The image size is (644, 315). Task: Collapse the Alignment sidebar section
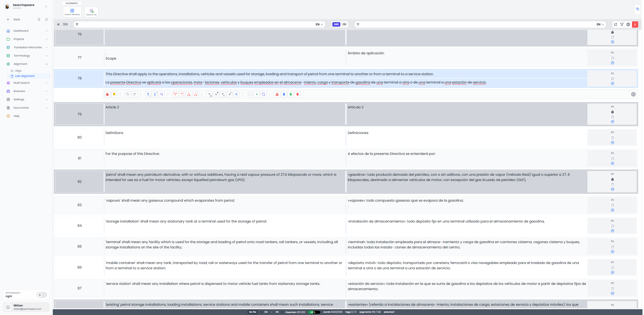pyautogui.click(x=46, y=64)
